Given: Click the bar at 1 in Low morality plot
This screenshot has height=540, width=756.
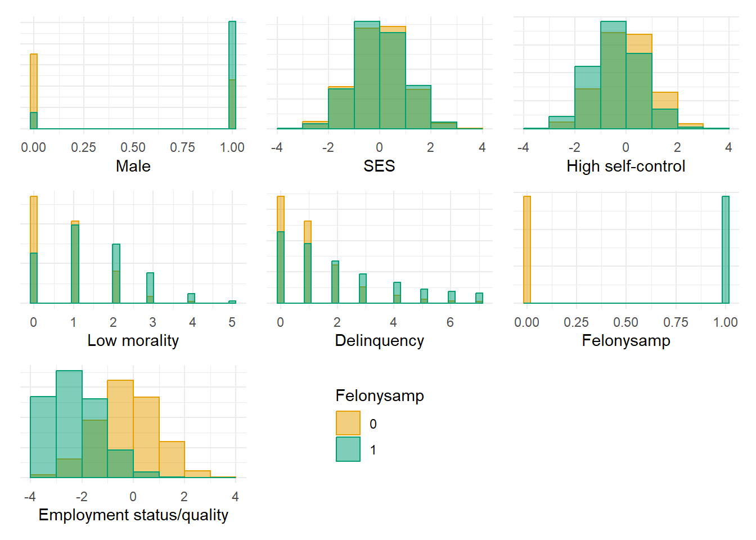Looking at the screenshot, I should pyautogui.click(x=75, y=263).
